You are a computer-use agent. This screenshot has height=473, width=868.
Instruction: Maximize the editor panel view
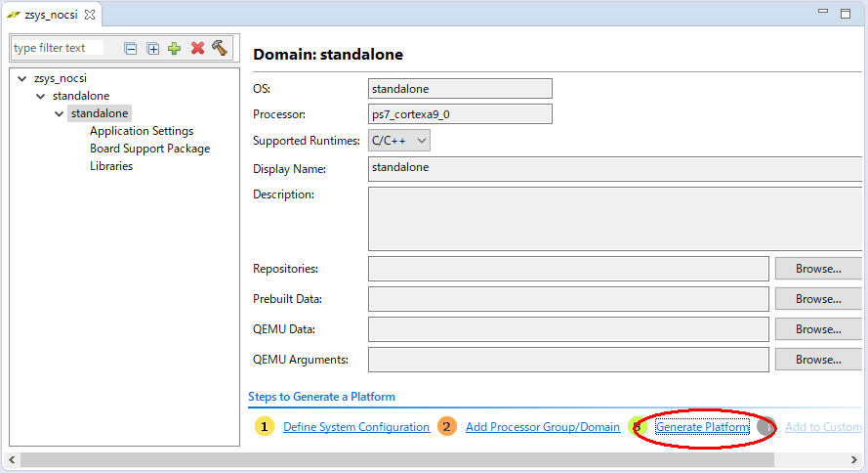(x=846, y=14)
